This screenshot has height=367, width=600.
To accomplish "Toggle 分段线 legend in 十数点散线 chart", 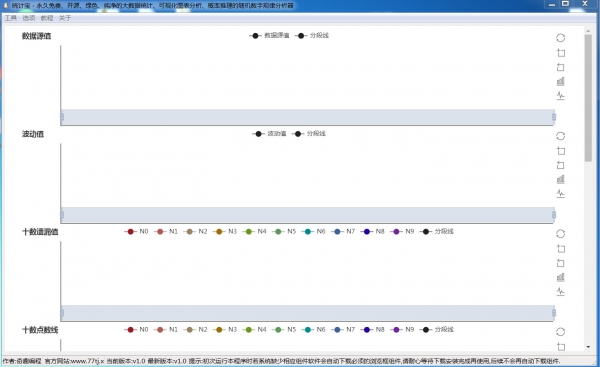I will [437, 329].
